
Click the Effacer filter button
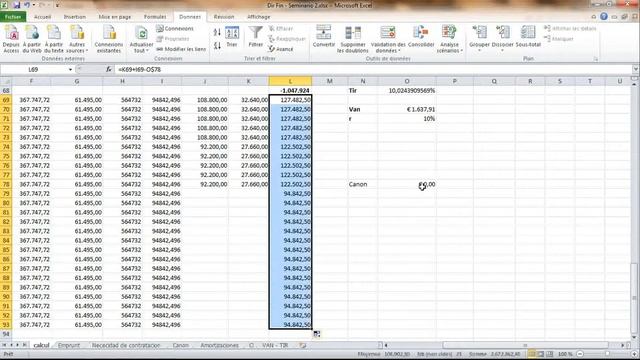click(281, 29)
